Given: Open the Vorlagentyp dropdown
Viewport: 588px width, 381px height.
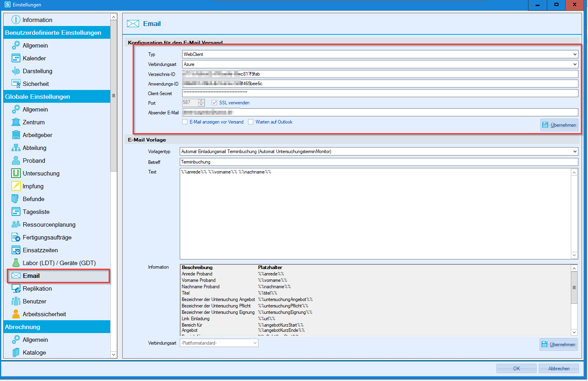Looking at the screenshot, I should 379,152.
